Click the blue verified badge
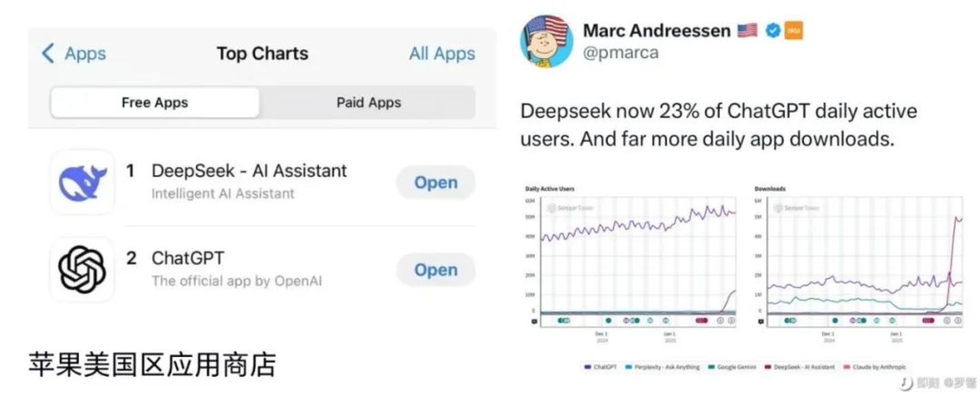Image resolution: width=980 pixels, height=396 pixels. tap(772, 31)
